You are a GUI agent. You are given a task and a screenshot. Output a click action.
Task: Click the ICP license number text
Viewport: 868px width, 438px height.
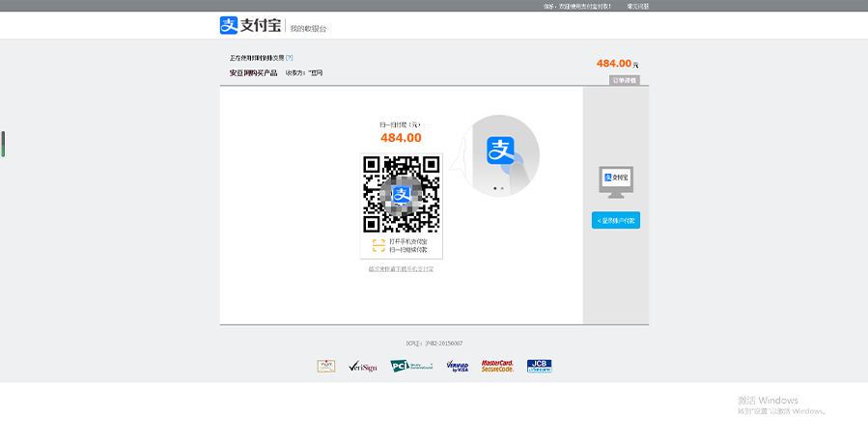(x=434, y=343)
